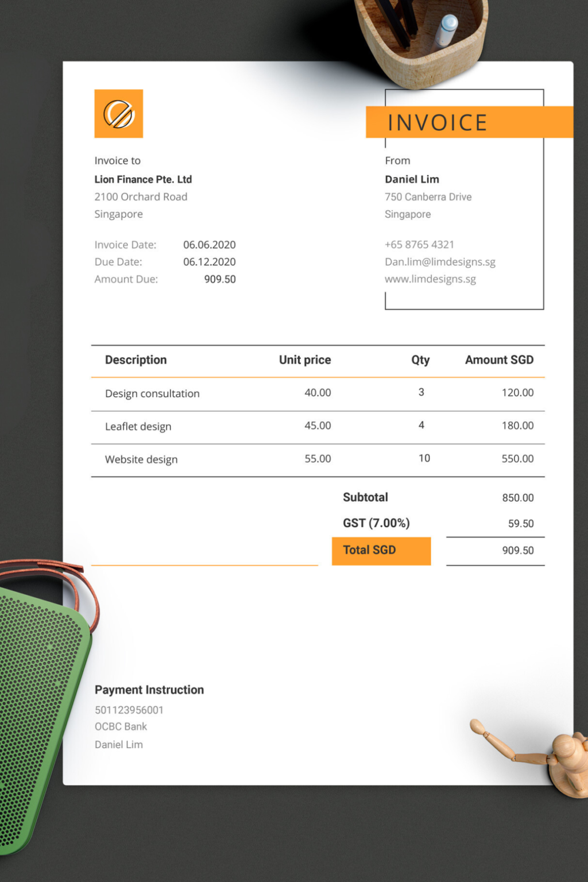588x882 pixels.
Task: Click the Description column header
Action: [x=136, y=360]
